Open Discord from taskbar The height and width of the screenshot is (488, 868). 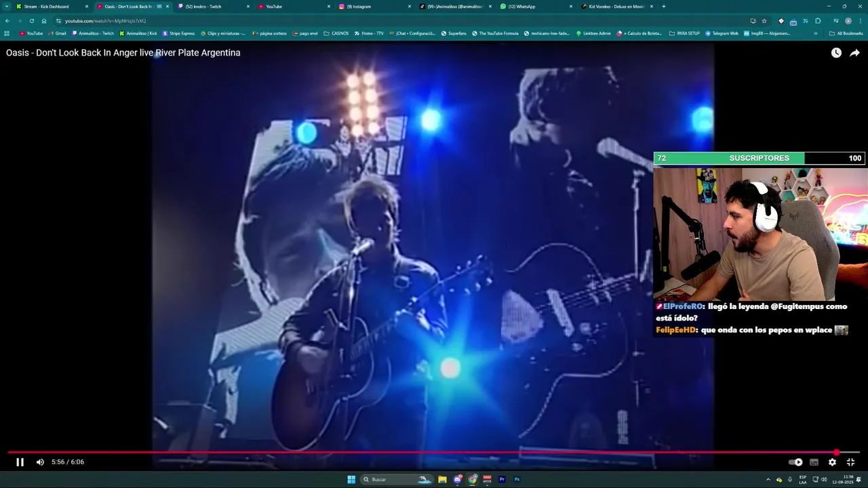pyautogui.click(x=458, y=479)
